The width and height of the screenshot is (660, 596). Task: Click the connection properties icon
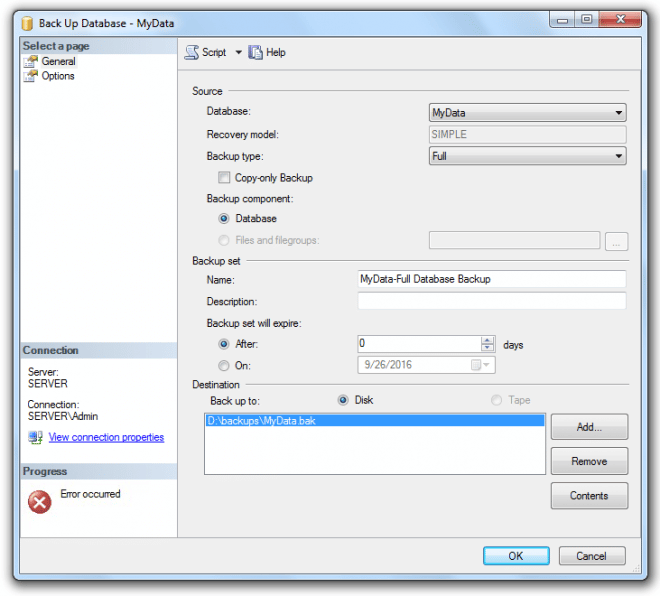[x=35, y=438]
